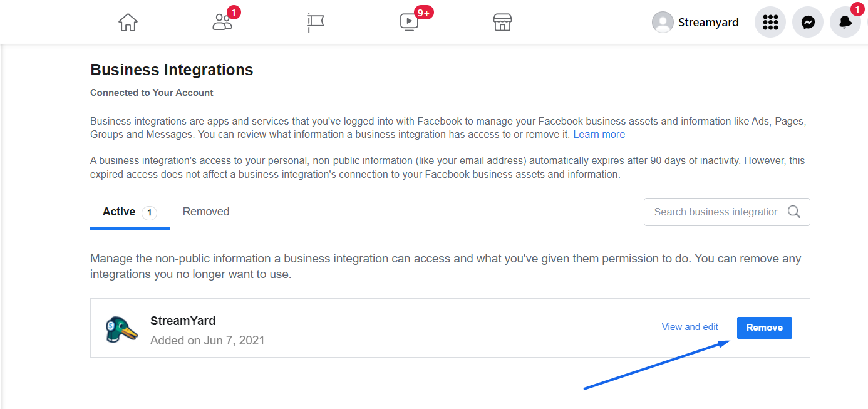The height and width of the screenshot is (409, 868).
Task: Click the Active tab count badge
Action: click(x=149, y=213)
